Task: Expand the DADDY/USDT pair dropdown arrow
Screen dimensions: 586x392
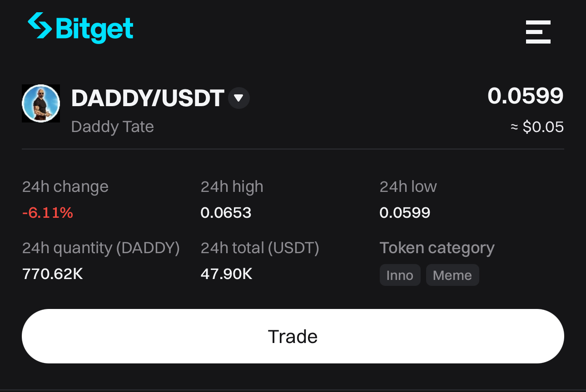Action: (239, 98)
